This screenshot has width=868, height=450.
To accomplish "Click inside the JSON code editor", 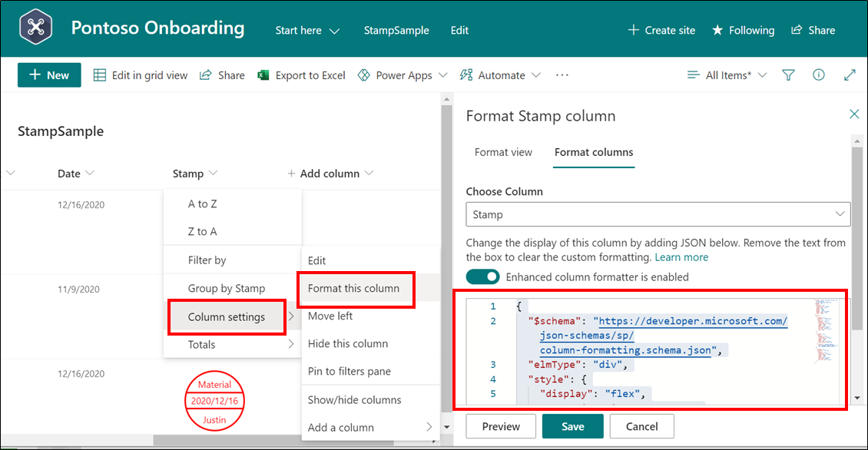I will [x=653, y=351].
